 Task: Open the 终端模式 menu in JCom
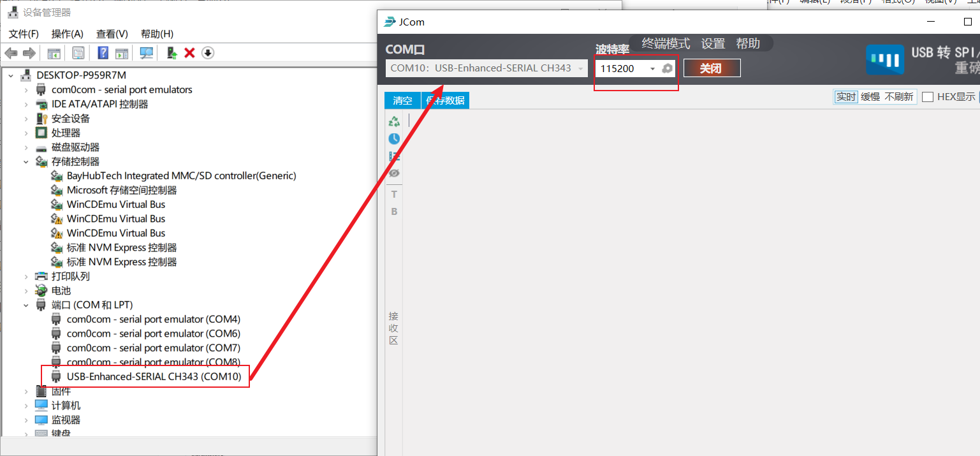tap(666, 43)
